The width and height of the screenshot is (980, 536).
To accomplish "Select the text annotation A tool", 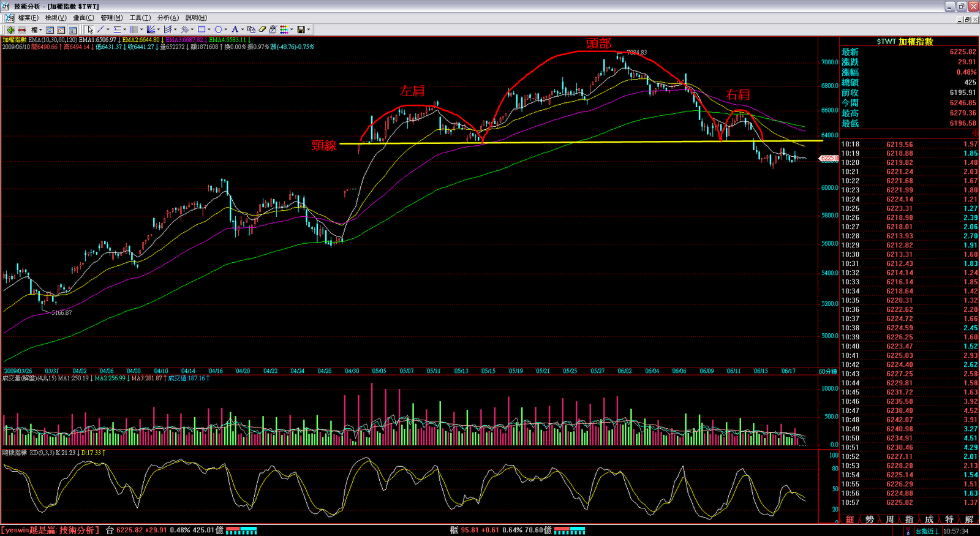I will 235,29.
